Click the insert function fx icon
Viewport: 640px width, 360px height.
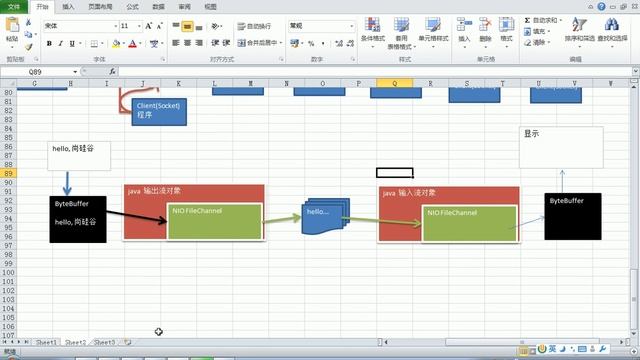(x=112, y=72)
